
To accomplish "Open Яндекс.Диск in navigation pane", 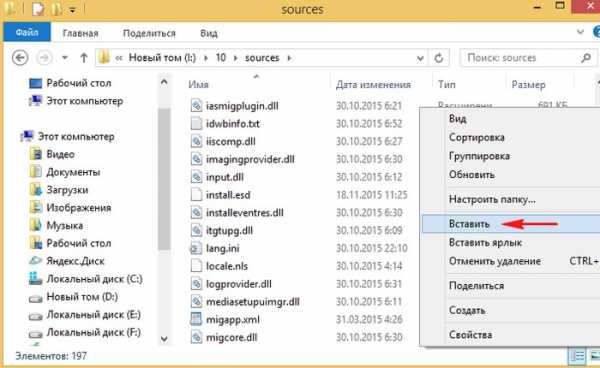I will [75, 261].
